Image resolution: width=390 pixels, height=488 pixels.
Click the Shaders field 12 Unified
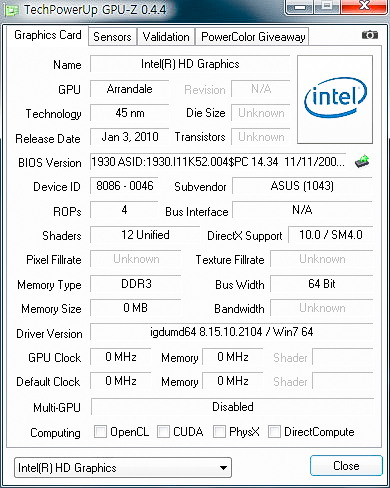(x=145, y=235)
